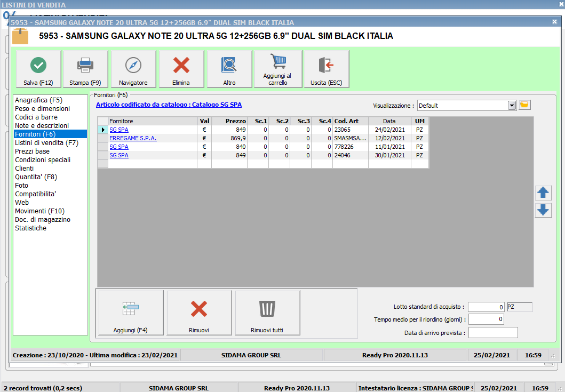This screenshot has width=565, height=392.
Task: Select Note e descrizioni section
Action: pos(42,126)
